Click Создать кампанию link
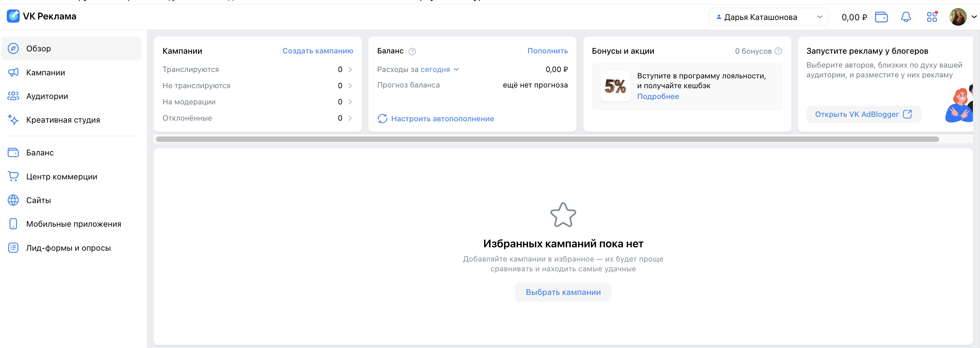This screenshot has height=348, width=980. click(x=318, y=51)
